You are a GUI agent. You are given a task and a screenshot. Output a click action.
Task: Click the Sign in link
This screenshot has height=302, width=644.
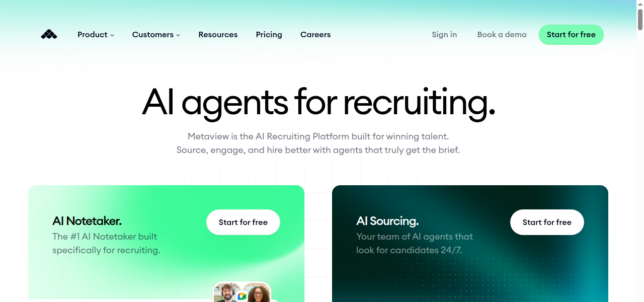tap(444, 35)
